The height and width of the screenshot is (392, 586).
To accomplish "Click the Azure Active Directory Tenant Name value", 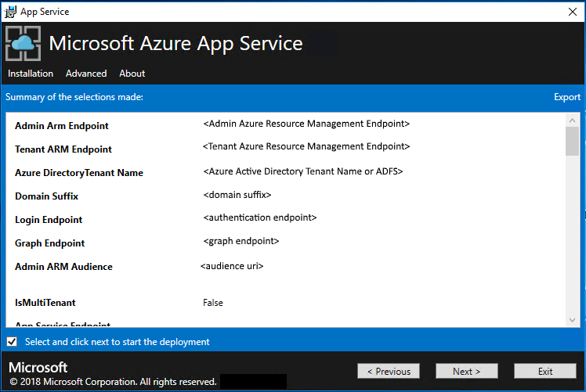I will 303,171.
